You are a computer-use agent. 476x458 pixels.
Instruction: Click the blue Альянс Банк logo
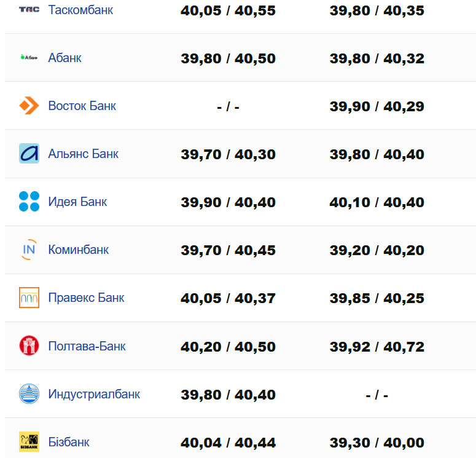tap(29, 154)
